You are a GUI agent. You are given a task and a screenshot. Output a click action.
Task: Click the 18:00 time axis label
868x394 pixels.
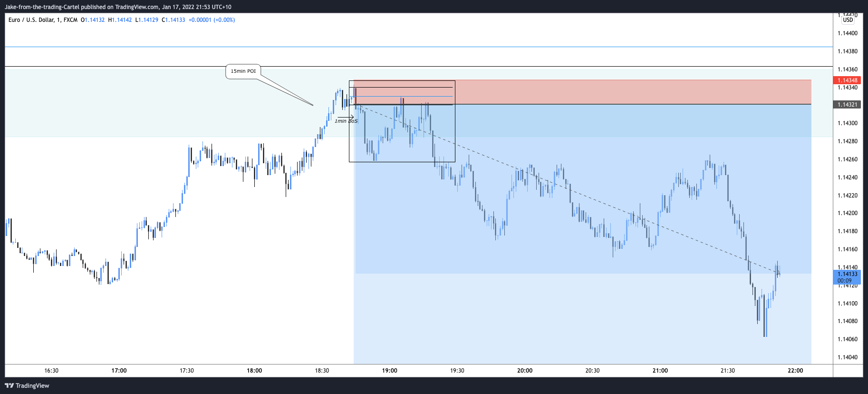click(x=254, y=371)
